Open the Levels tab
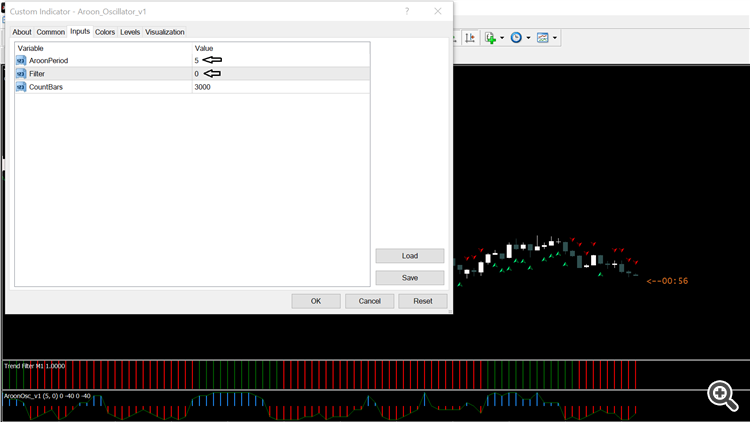The height and width of the screenshot is (422, 750). [130, 32]
